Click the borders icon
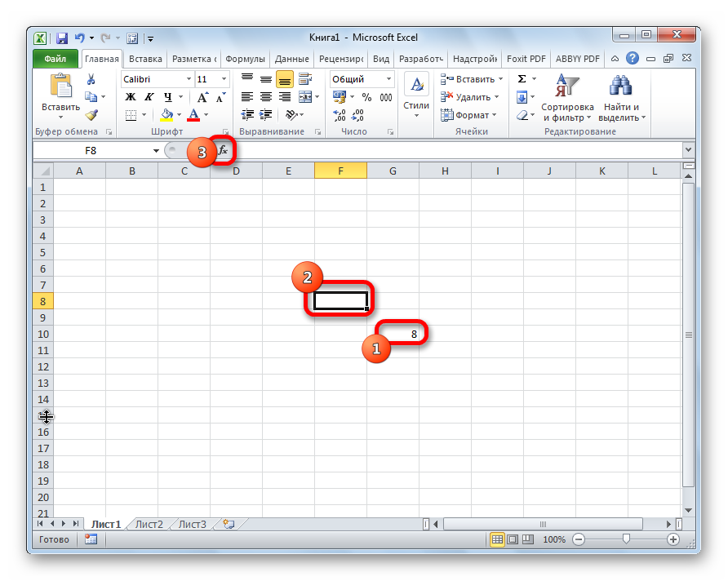Image resolution: width=728 pixels, height=581 pixels. pyautogui.click(x=131, y=114)
